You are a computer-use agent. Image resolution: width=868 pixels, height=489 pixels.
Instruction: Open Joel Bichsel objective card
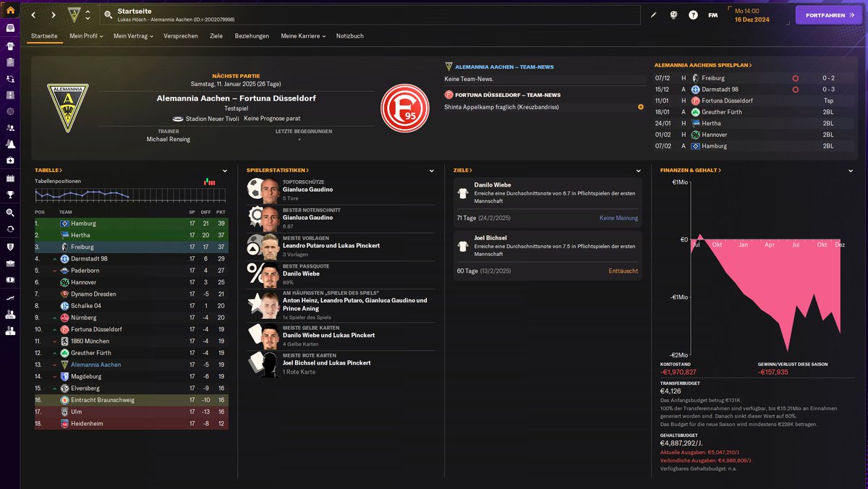coord(548,255)
